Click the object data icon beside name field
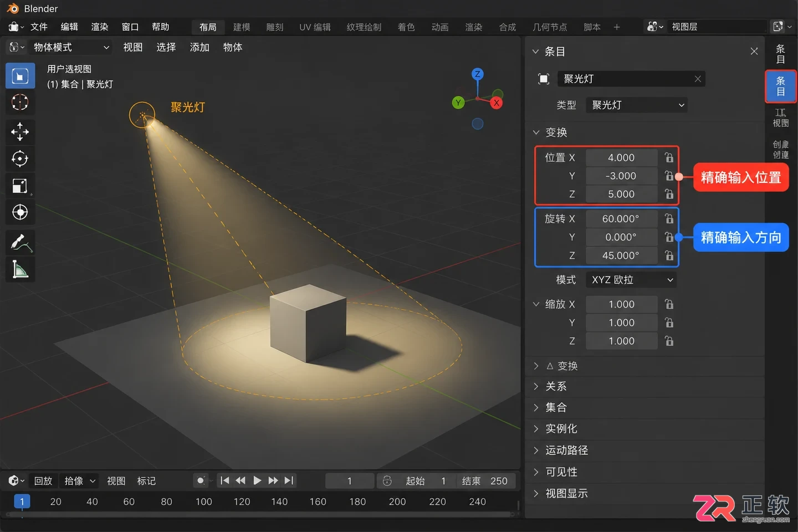The width and height of the screenshot is (798, 532). coord(544,79)
